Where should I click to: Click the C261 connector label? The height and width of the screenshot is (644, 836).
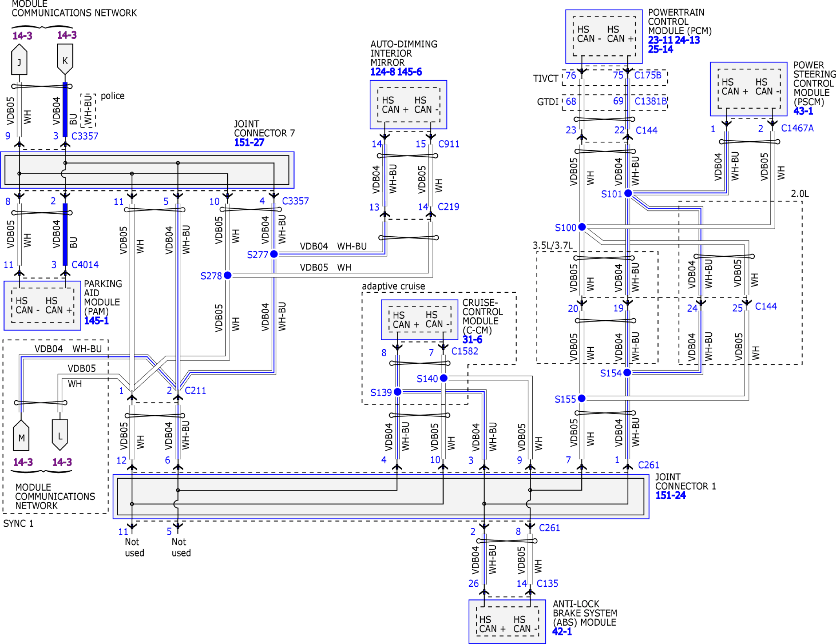tap(648, 465)
